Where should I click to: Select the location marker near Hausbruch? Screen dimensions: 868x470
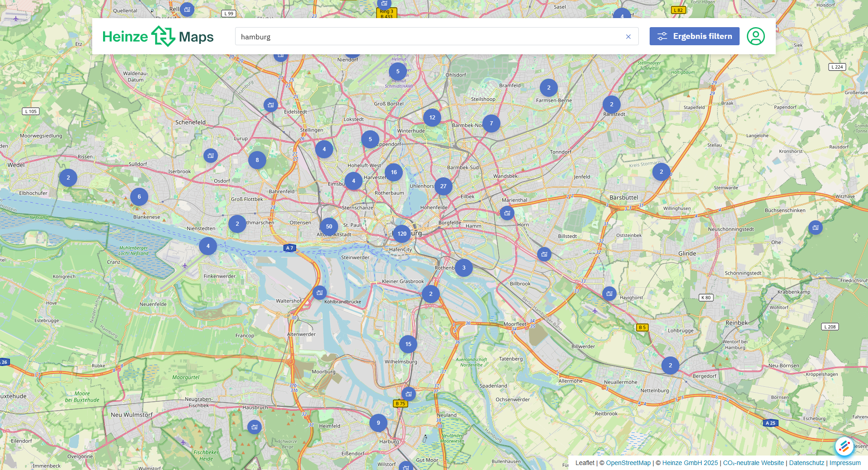255,427
